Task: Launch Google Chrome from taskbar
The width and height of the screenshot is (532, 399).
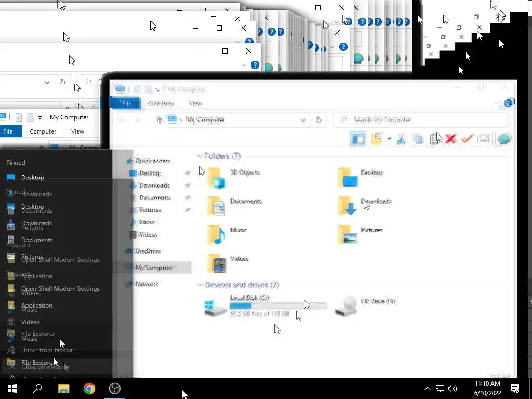Action: pos(89,389)
